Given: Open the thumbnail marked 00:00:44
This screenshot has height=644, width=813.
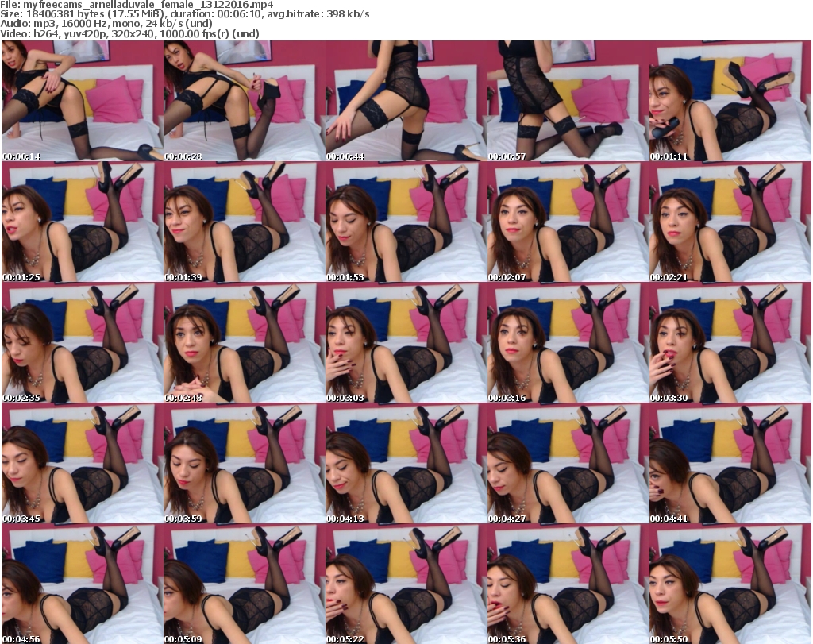Looking at the screenshot, I should pyautogui.click(x=405, y=101).
